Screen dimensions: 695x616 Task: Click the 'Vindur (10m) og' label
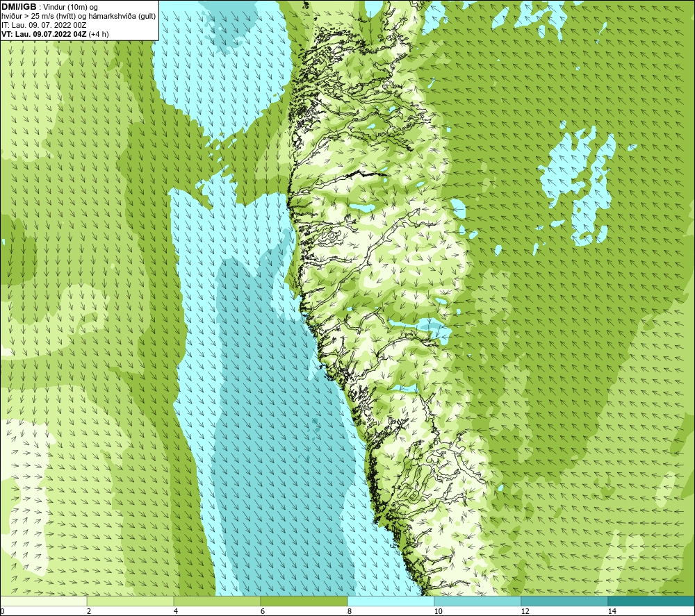[x=71, y=8]
